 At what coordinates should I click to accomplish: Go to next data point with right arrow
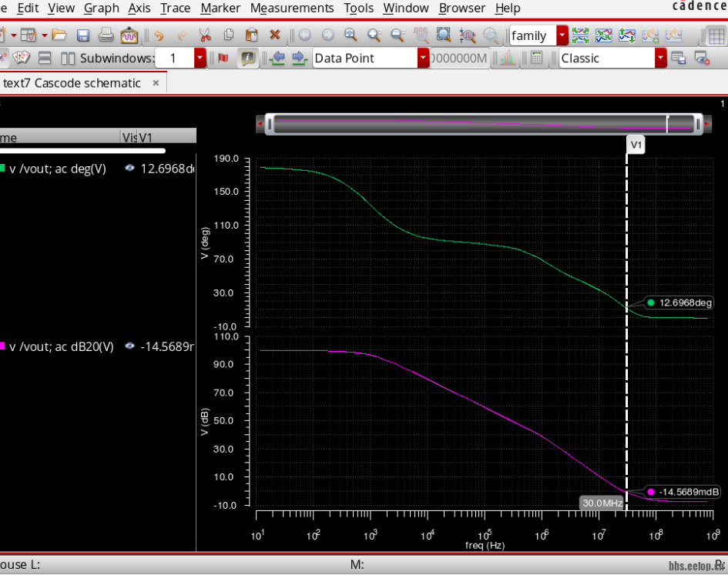(x=299, y=58)
